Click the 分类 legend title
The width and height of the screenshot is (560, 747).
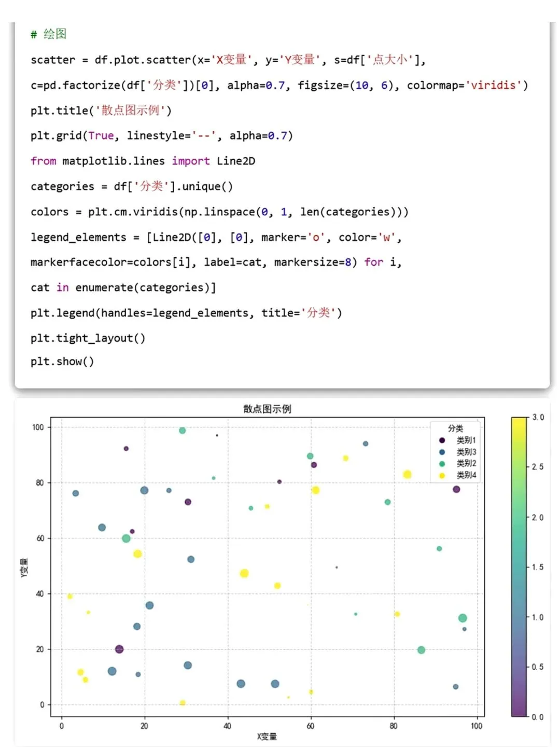point(455,428)
